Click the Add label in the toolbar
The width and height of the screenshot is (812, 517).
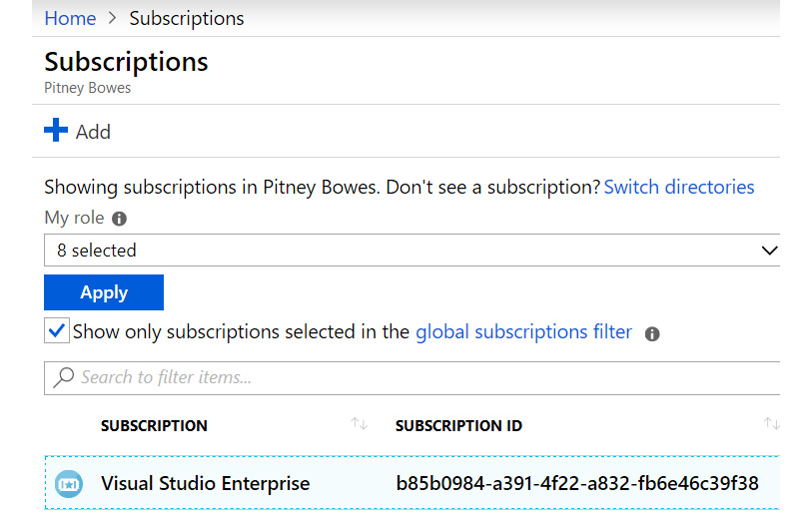click(93, 132)
